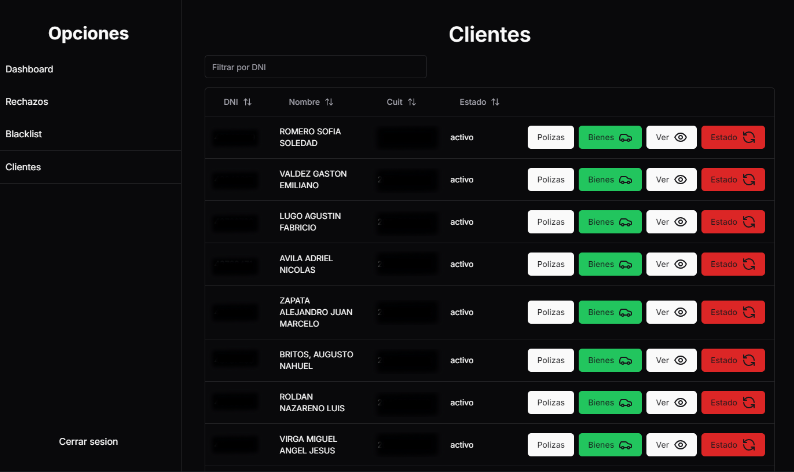Viewport: 794px width, 472px height.
Task: Click Polizas button for ROMERO SOFIA SOLEDAD
Action: (x=551, y=137)
